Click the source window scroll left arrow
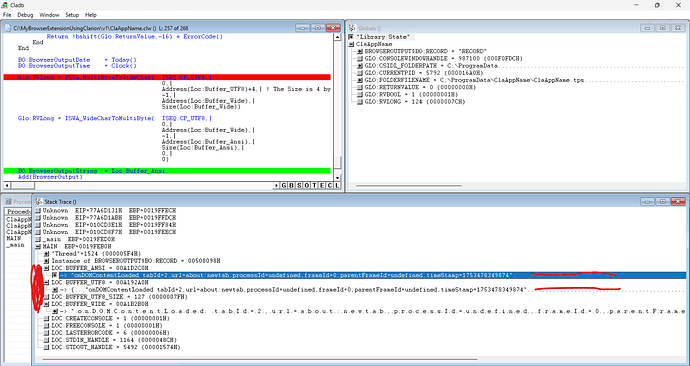The image size is (690, 366). click(x=7, y=186)
